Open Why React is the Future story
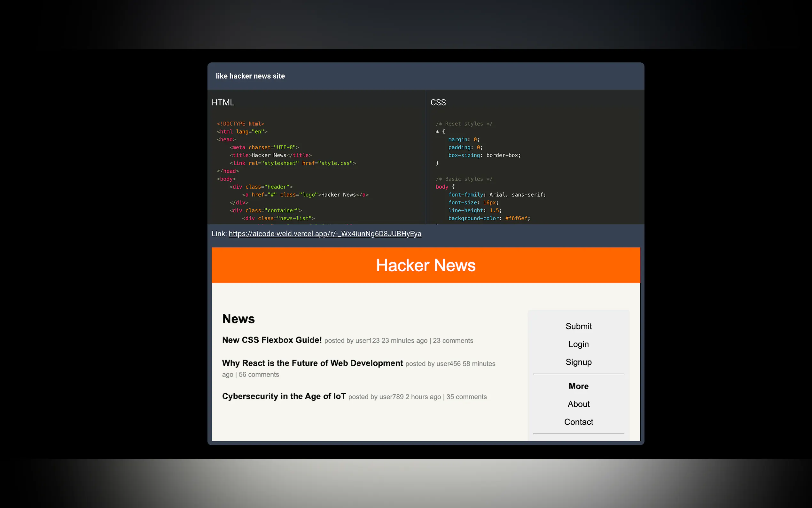Screen dimensions: 812x508 point(312,363)
